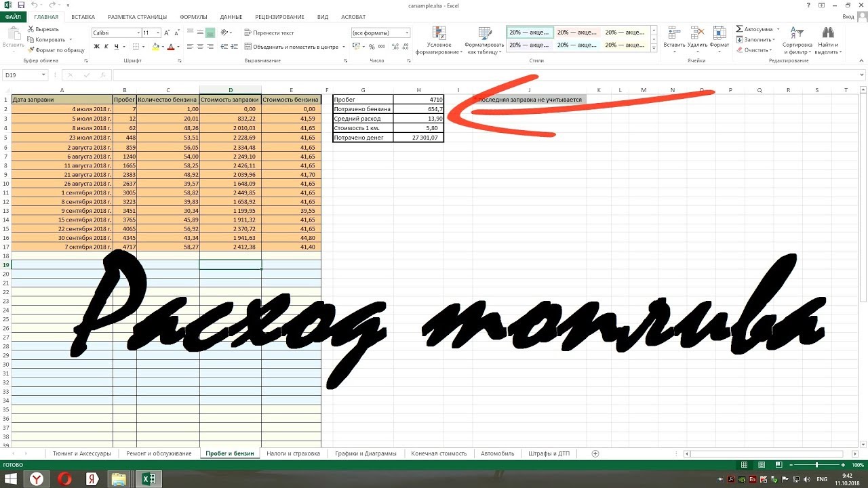The width and height of the screenshot is (868, 488).
Task: Open the Заполнить fill dropdown
Action: [754, 39]
